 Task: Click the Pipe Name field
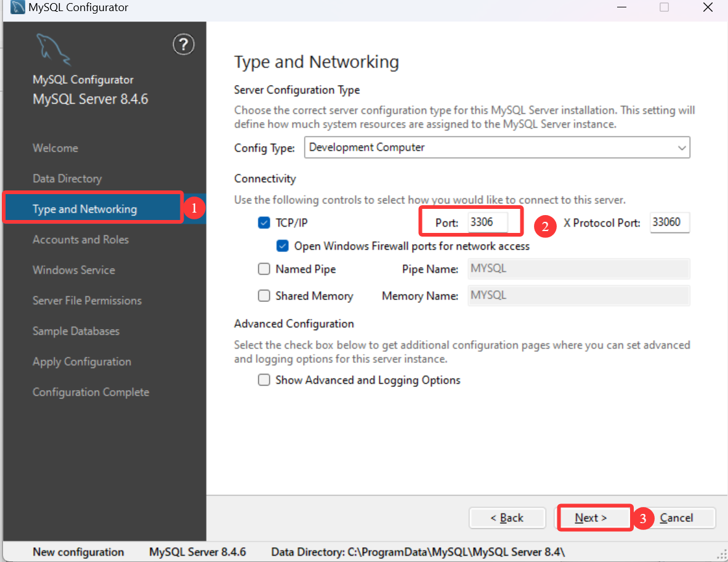pyautogui.click(x=578, y=269)
